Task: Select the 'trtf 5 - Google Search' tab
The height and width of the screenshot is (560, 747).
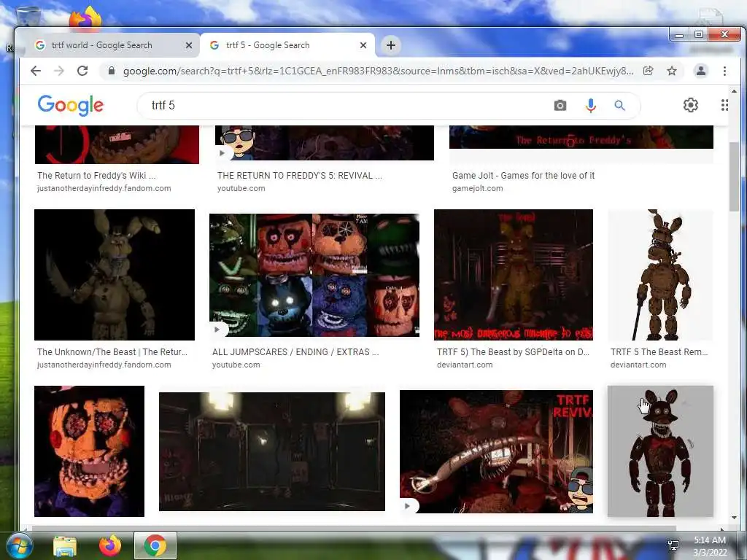Action: click(287, 45)
